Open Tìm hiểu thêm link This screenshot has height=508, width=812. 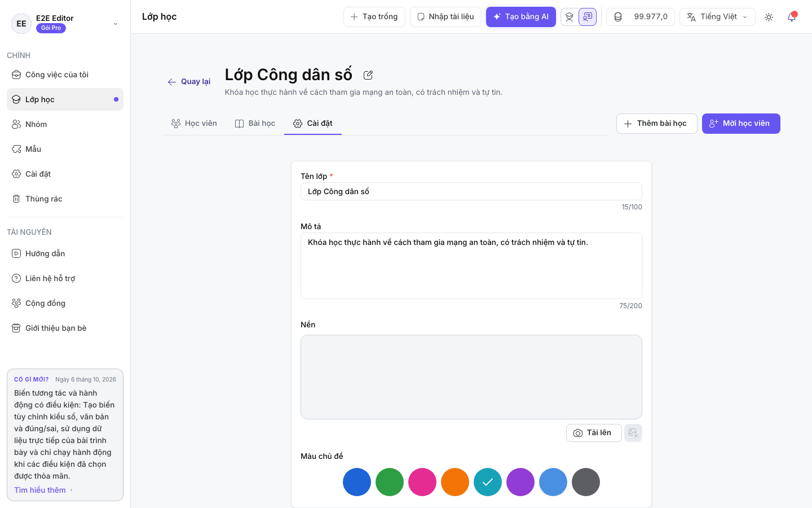[x=44, y=490]
